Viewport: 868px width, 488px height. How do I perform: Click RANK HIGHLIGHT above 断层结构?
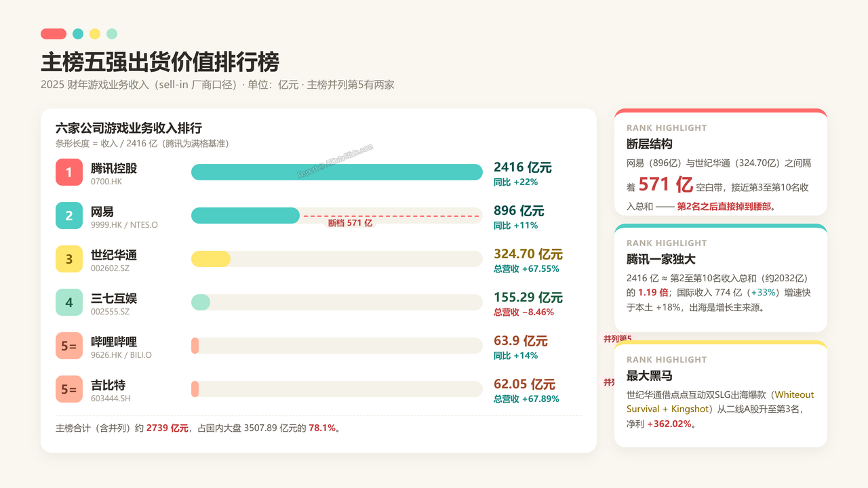point(667,128)
